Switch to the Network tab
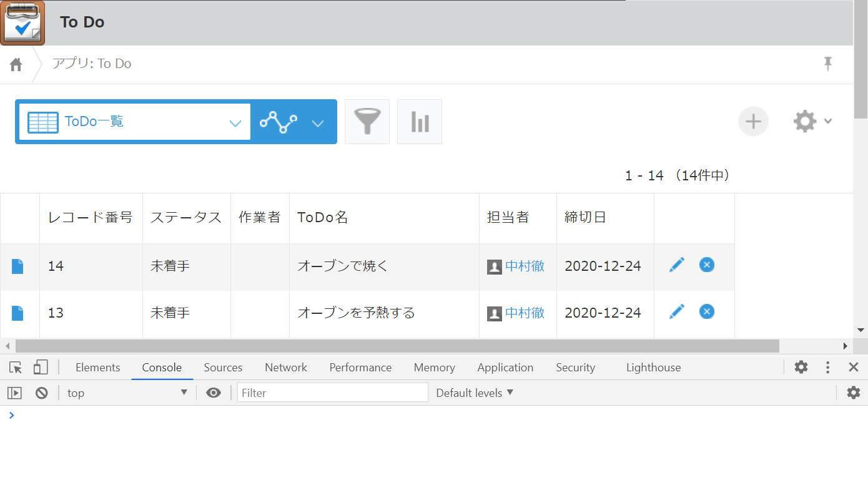The width and height of the screenshot is (868, 493). click(286, 368)
